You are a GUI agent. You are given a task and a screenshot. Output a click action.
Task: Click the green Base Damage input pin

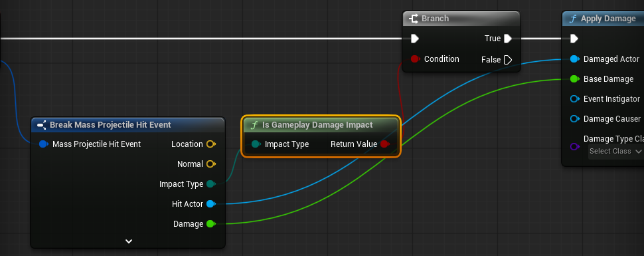(575, 79)
